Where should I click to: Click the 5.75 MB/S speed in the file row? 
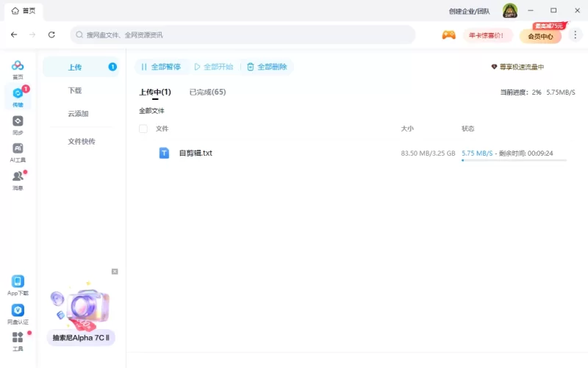pyautogui.click(x=477, y=154)
